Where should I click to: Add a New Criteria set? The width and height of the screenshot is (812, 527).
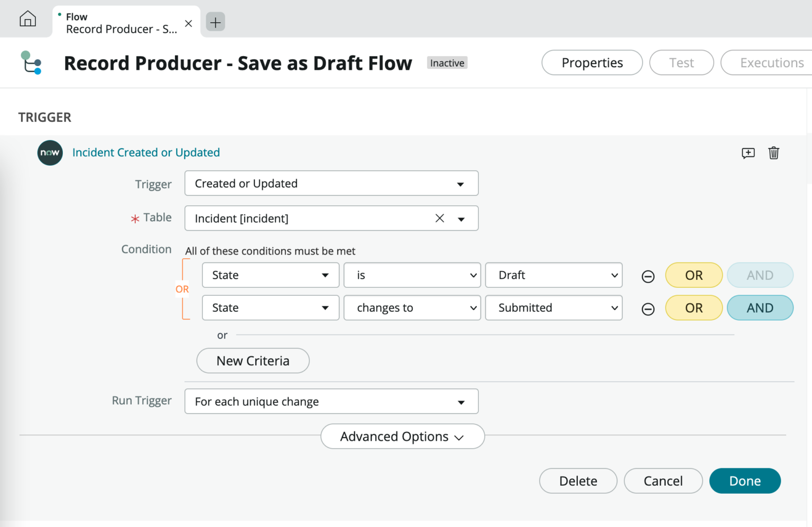(x=253, y=361)
